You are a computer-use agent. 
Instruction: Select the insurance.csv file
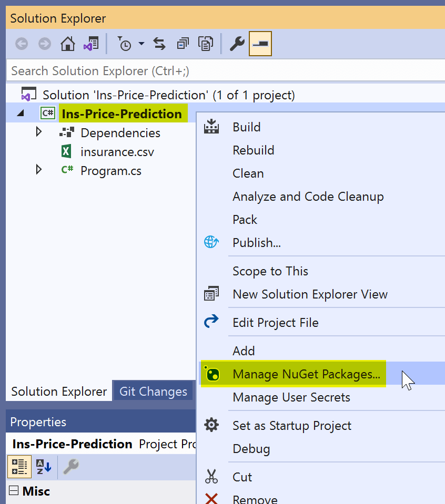[x=117, y=152]
